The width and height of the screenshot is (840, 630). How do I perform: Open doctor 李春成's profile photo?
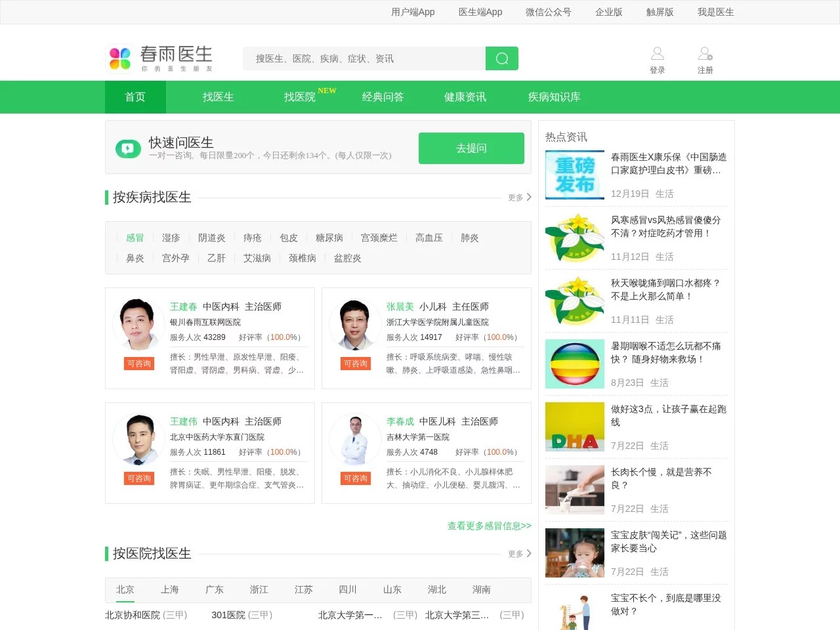coord(355,438)
